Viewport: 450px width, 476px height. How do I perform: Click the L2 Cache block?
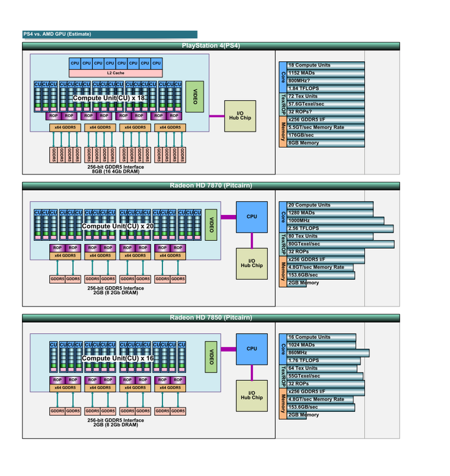point(116,73)
